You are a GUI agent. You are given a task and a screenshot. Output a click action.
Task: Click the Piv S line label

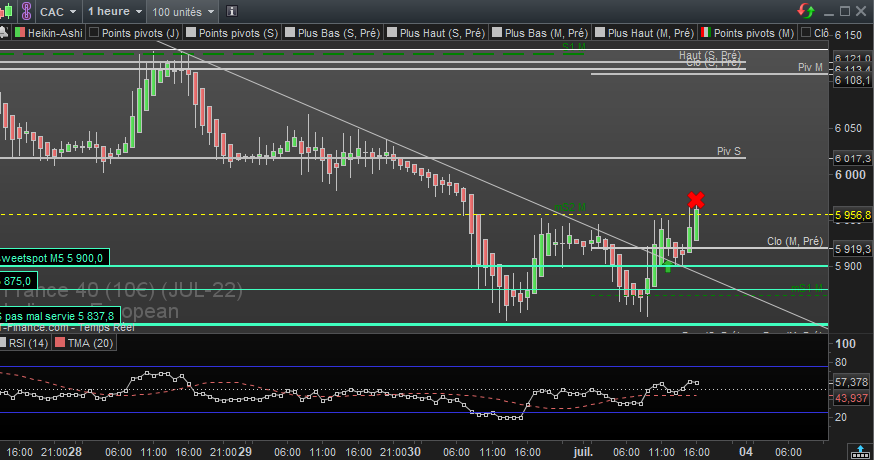coord(729,151)
